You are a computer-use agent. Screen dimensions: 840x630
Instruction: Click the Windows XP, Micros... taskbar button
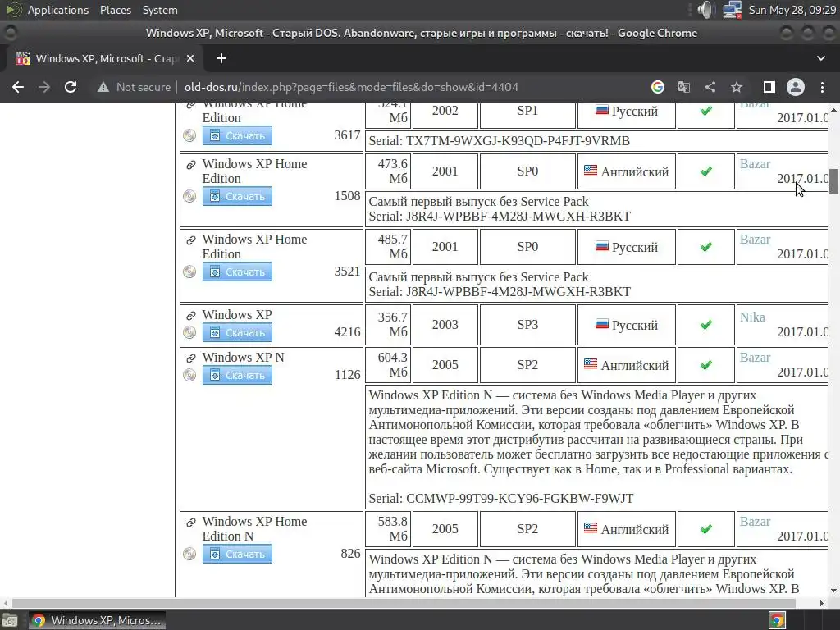[x=97, y=620]
